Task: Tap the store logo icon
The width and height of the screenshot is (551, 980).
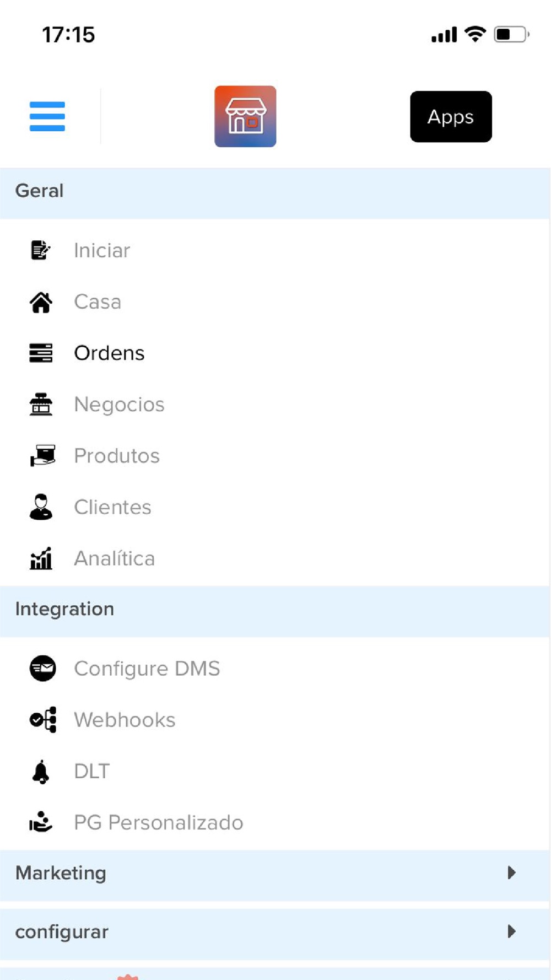Action: (245, 116)
